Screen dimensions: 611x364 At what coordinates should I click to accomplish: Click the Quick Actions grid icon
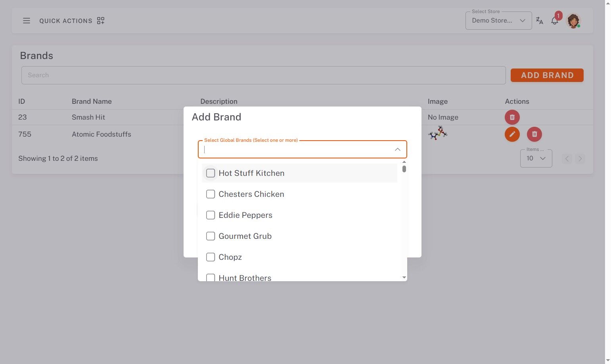(101, 21)
